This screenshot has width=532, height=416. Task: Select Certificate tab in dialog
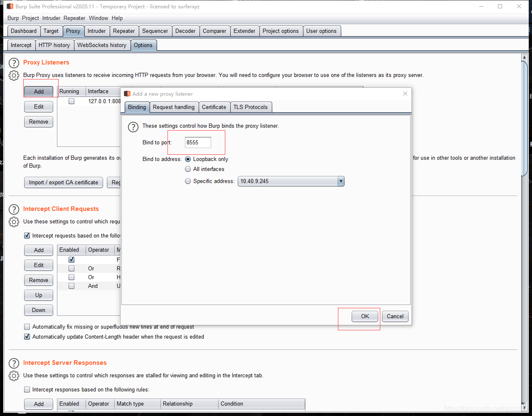coord(214,107)
